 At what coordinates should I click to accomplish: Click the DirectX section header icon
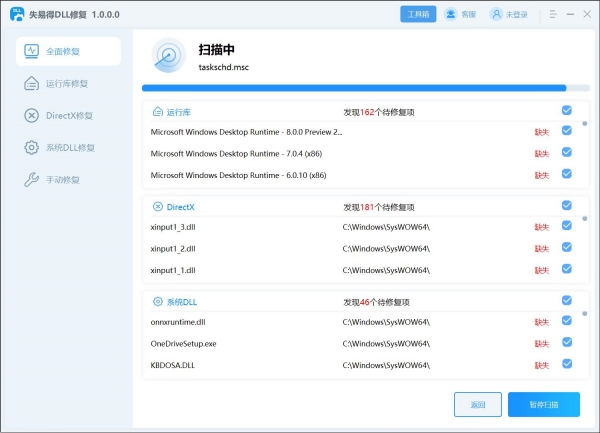coord(158,207)
